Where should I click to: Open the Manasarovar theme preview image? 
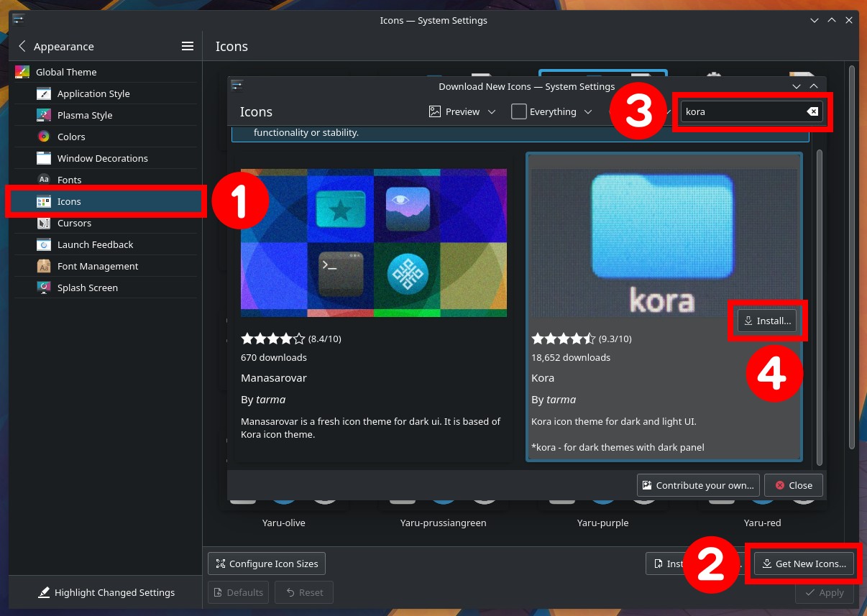[374, 242]
